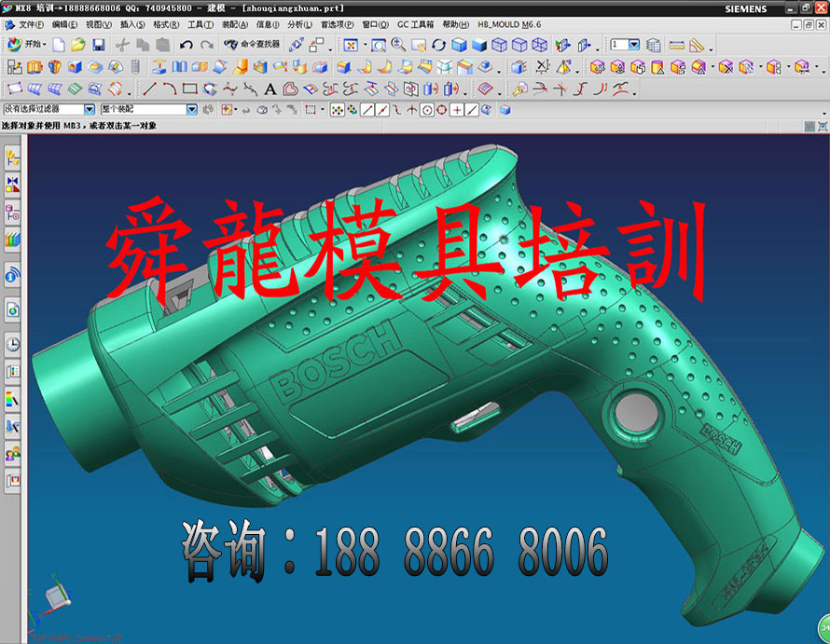Expand rectangle selection method arrow
This screenshot has width=830, height=644.
(x=323, y=110)
